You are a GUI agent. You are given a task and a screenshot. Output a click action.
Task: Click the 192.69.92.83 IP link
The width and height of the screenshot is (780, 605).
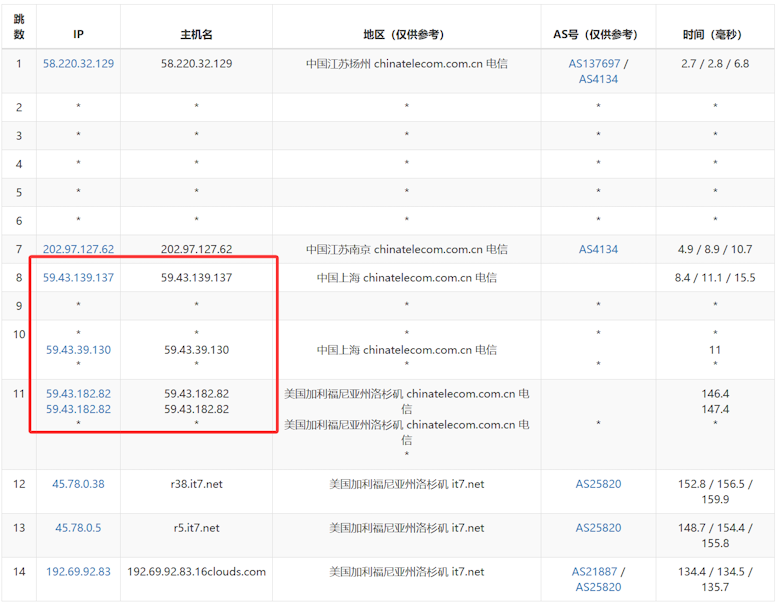pos(78,572)
